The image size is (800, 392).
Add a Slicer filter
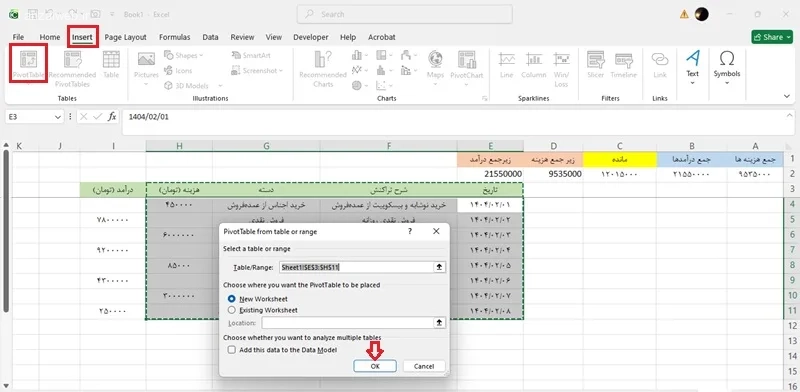(x=595, y=65)
